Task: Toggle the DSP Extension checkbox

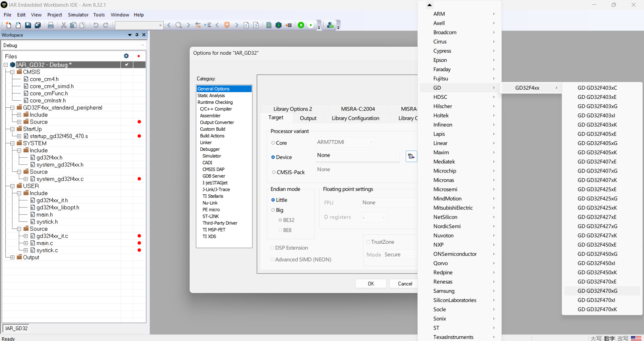Action: tap(272, 248)
